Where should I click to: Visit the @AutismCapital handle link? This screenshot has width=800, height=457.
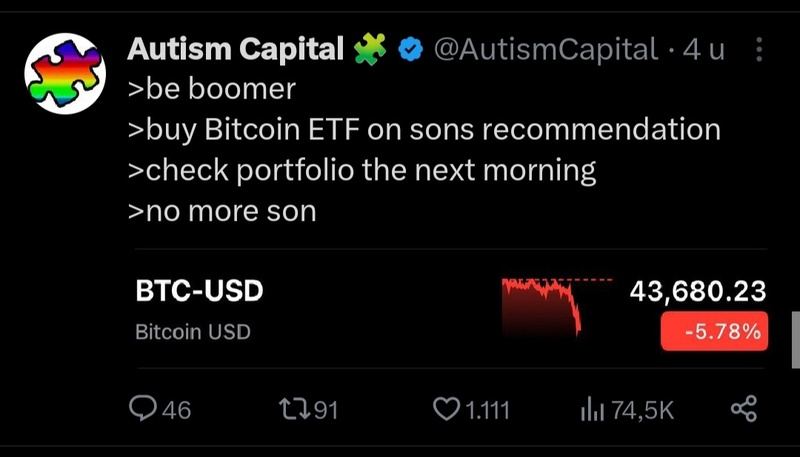coord(545,48)
